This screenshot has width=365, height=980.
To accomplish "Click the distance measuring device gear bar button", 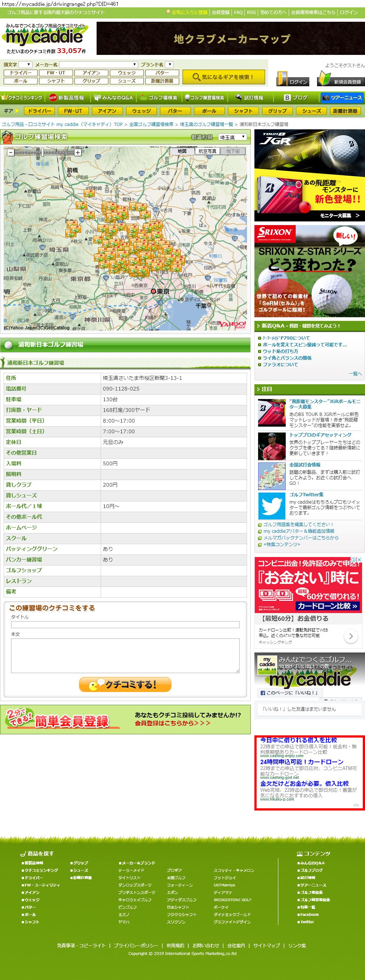I will pyautogui.click(x=345, y=111).
